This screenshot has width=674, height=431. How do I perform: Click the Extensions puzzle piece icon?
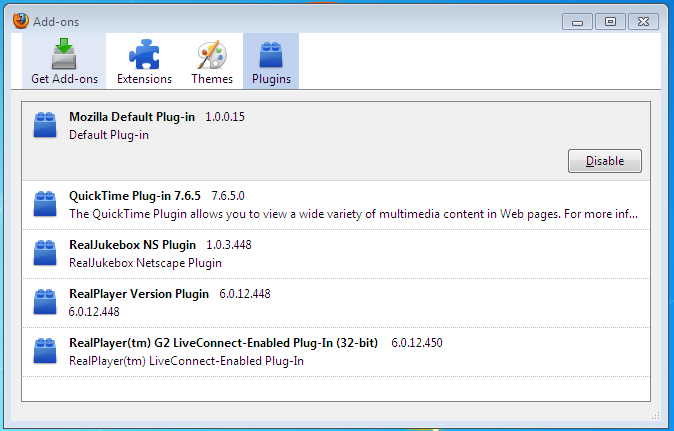(144, 55)
